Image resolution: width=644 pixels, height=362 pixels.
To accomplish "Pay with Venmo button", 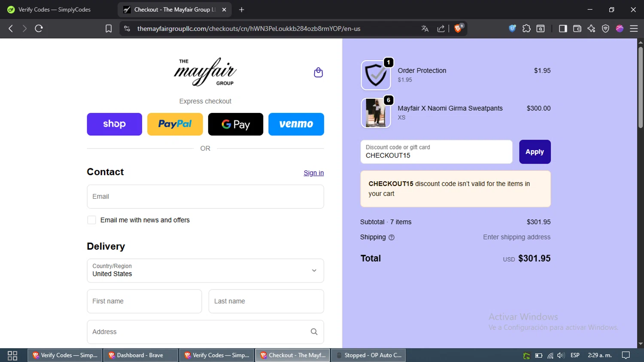I will click(x=296, y=124).
